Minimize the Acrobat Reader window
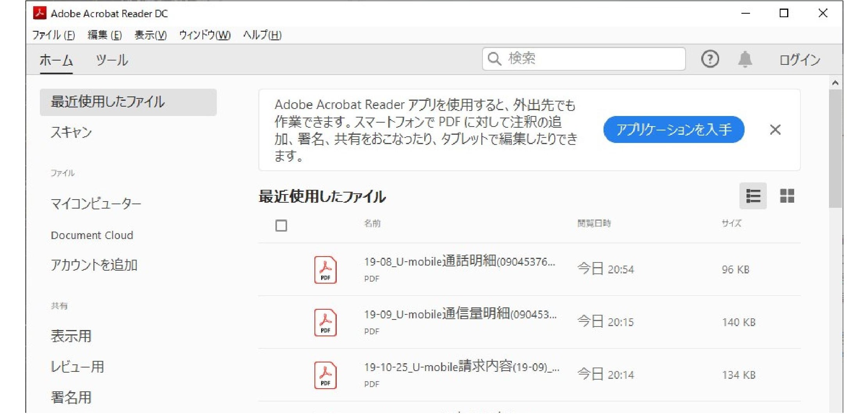This screenshot has height=414, width=868. coord(745,13)
